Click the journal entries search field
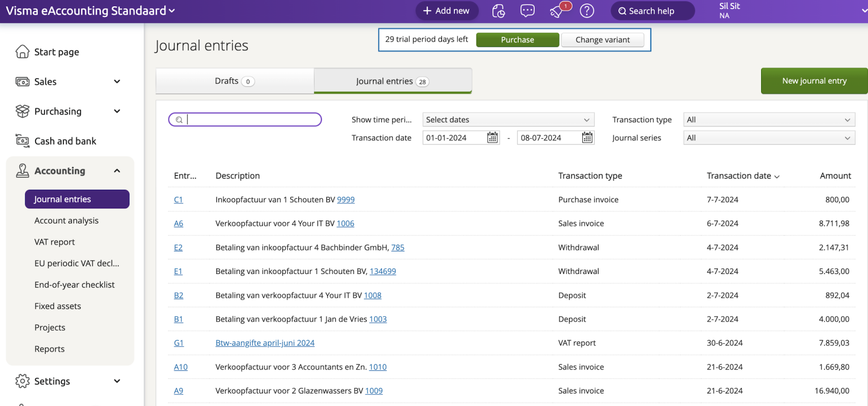Viewport: 868px width, 406px height. (249, 119)
